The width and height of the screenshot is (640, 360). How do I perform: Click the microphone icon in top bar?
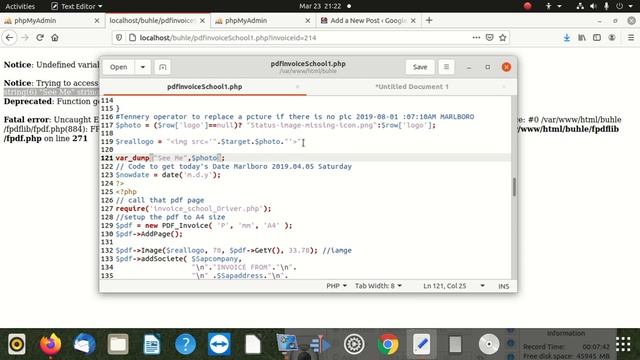click(606, 6)
